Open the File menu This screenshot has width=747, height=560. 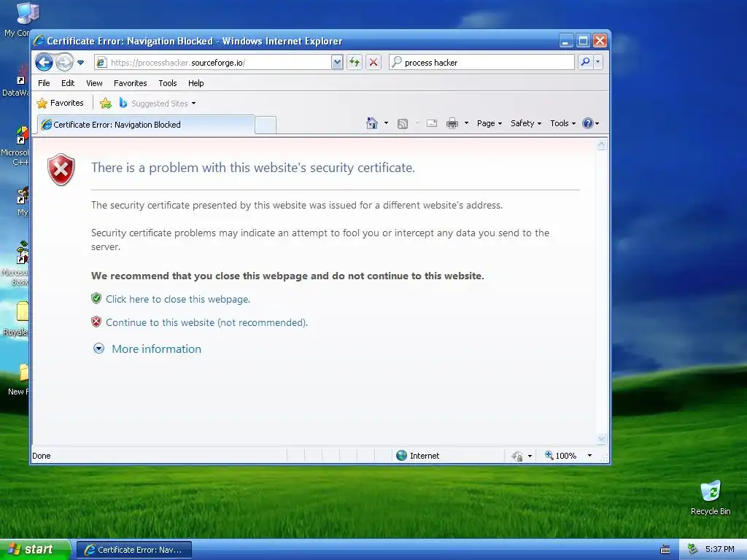click(44, 83)
